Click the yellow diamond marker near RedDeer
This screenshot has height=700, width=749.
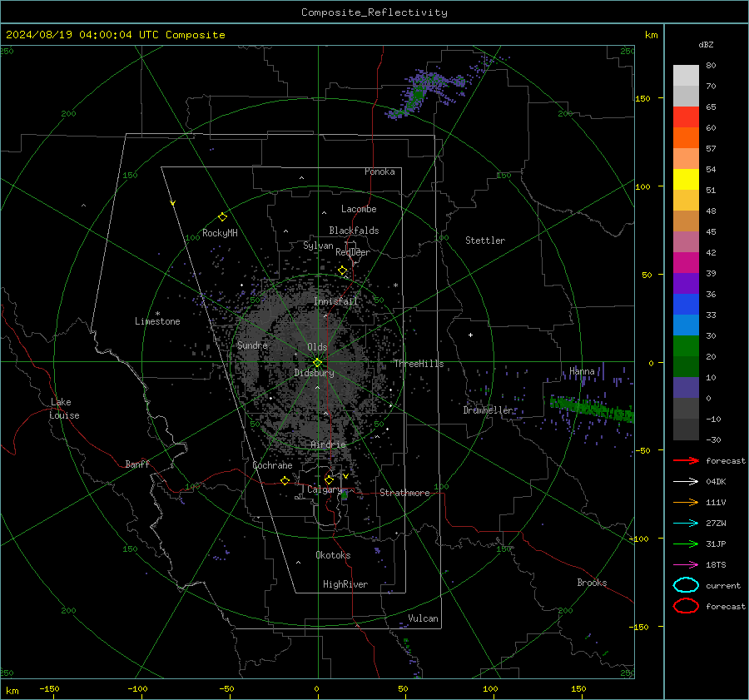click(x=343, y=271)
